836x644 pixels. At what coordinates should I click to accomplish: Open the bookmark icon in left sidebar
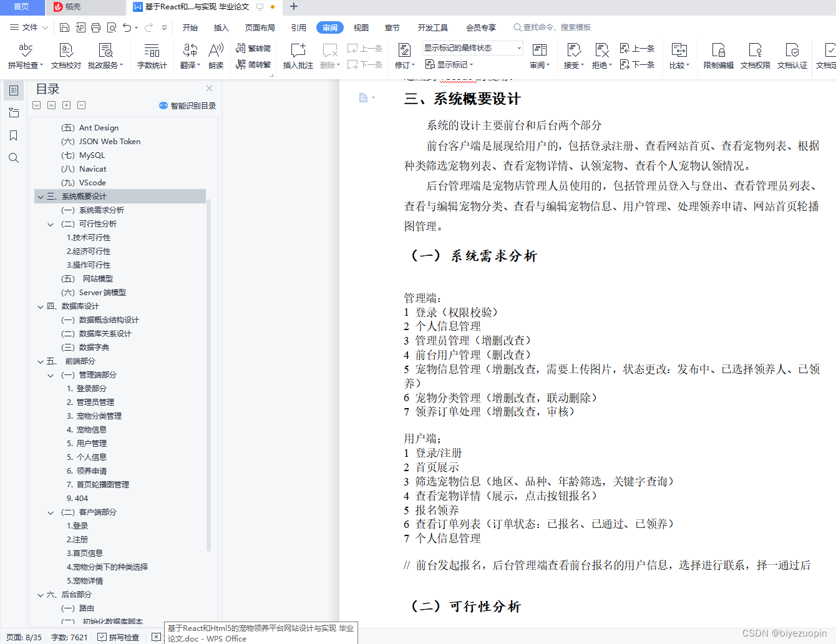[x=14, y=135]
